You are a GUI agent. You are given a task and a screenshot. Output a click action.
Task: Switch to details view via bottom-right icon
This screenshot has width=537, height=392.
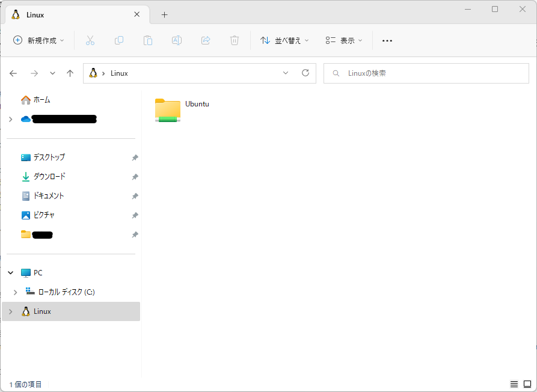(514, 384)
